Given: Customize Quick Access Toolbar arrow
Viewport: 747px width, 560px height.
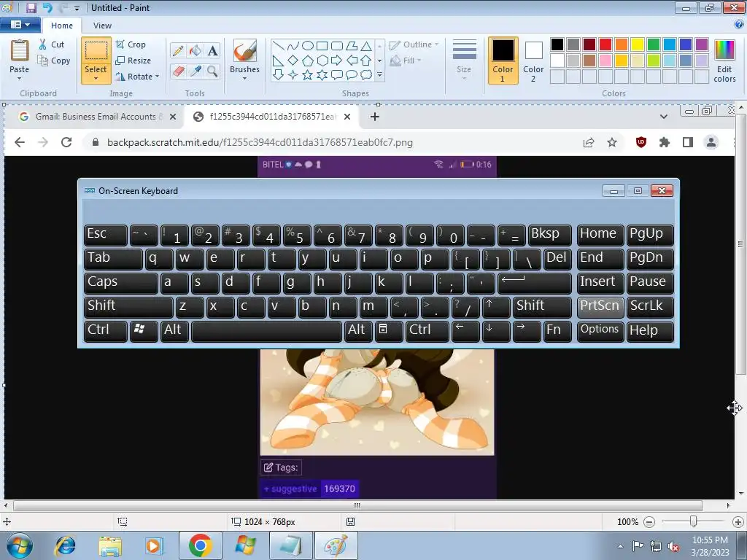Looking at the screenshot, I should [x=77, y=9].
